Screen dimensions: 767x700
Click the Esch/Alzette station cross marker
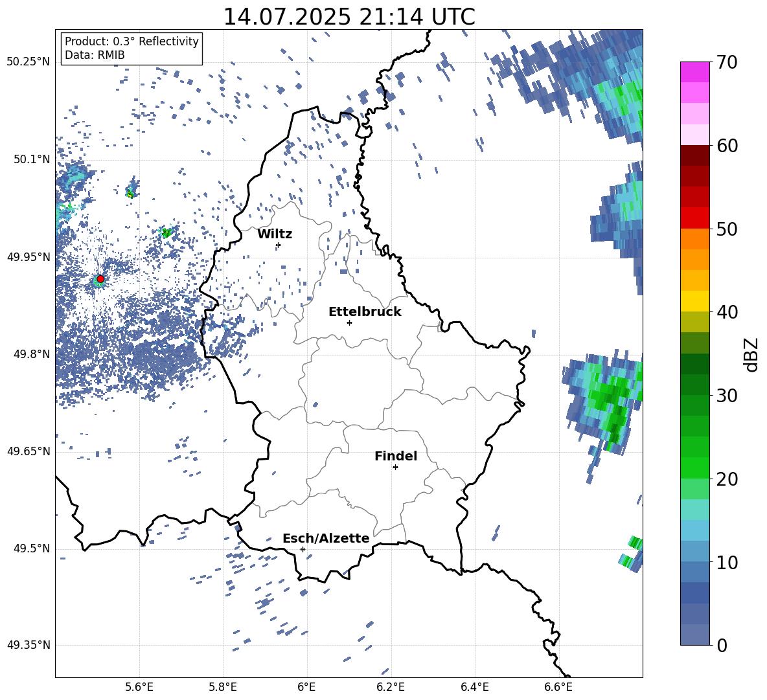[x=303, y=549]
